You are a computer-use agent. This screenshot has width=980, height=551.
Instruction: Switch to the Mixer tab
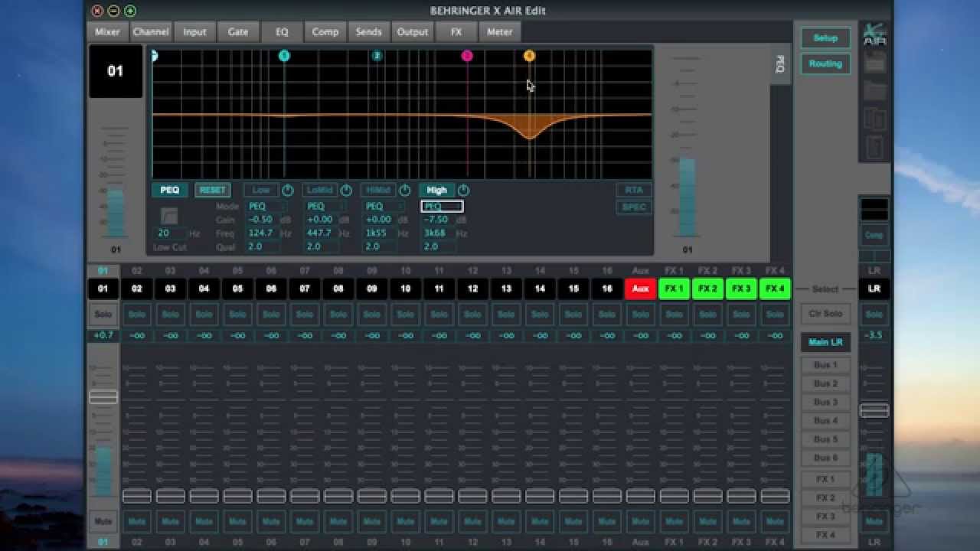107,31
